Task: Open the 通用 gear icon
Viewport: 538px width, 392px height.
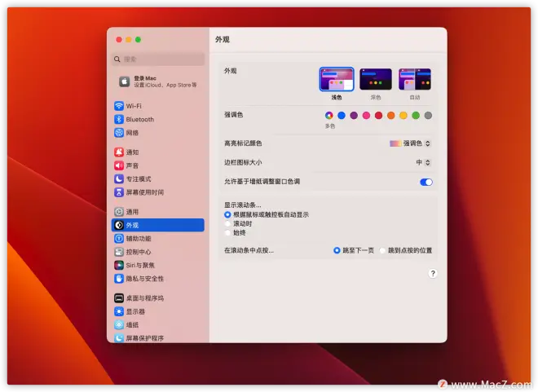Action: (x=119, y=212)
